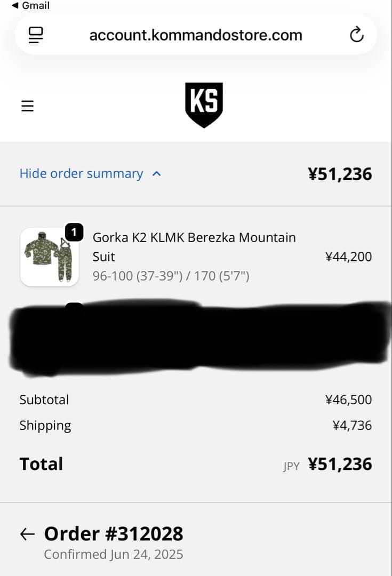Tap the ¥51,236 amount beside Hide order summary

click(x=340, y=174)
